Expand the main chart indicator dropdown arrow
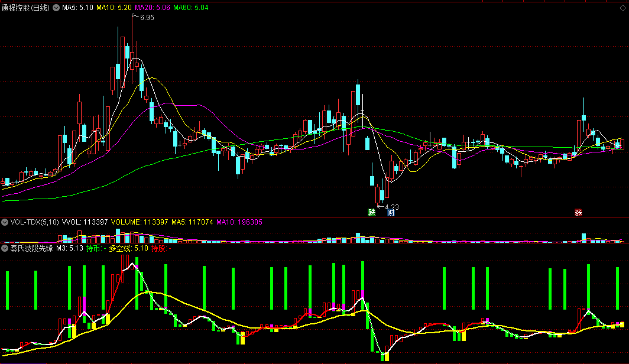The image size is (629, 364). [x=56, y=8]
